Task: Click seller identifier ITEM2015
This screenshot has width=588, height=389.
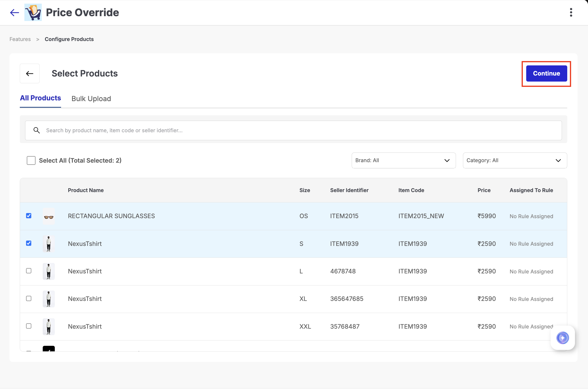Action: pos(344,216)
